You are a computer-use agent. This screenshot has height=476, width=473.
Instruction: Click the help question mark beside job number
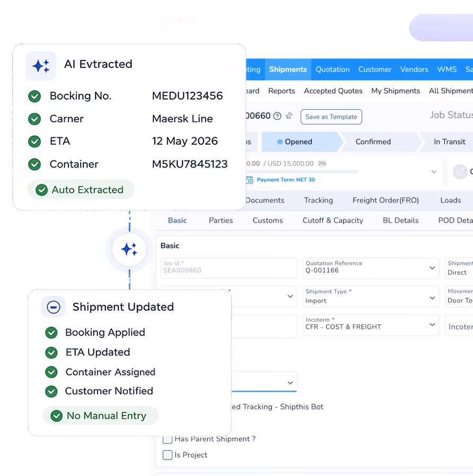tap(277, 116)
